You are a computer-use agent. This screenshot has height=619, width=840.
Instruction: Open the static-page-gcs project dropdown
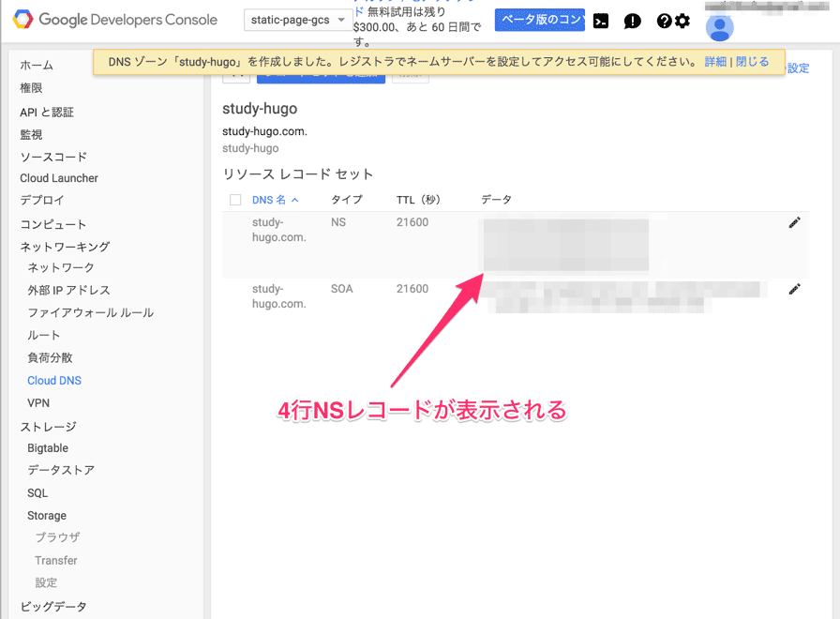click(x=298, y=21)
